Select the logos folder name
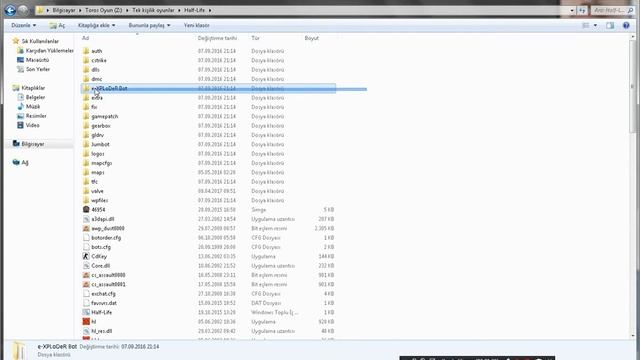Viewport: 640px width, 360px height. click(x=98, y=153)
